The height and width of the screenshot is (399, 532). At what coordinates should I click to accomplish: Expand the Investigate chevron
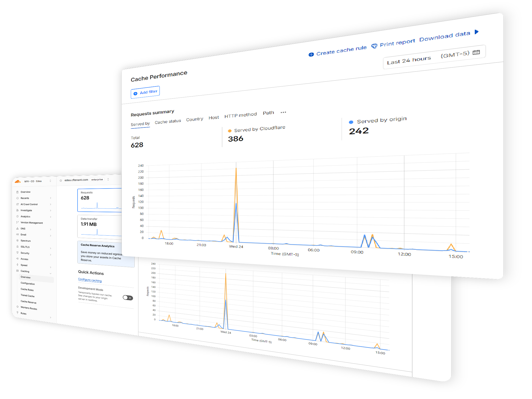[x=50, y=210]
